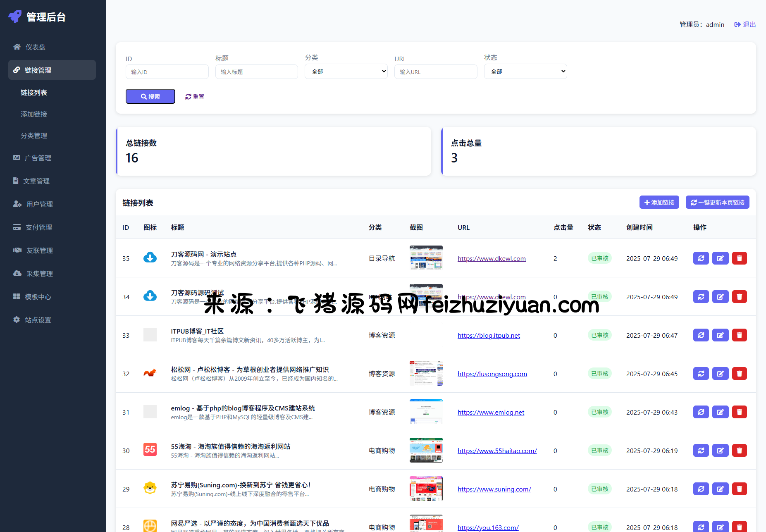Open the lusongsong.com URL link
The width and height of the screenshot is (766, 532).
pyautogui.click(x=492, y=374)
